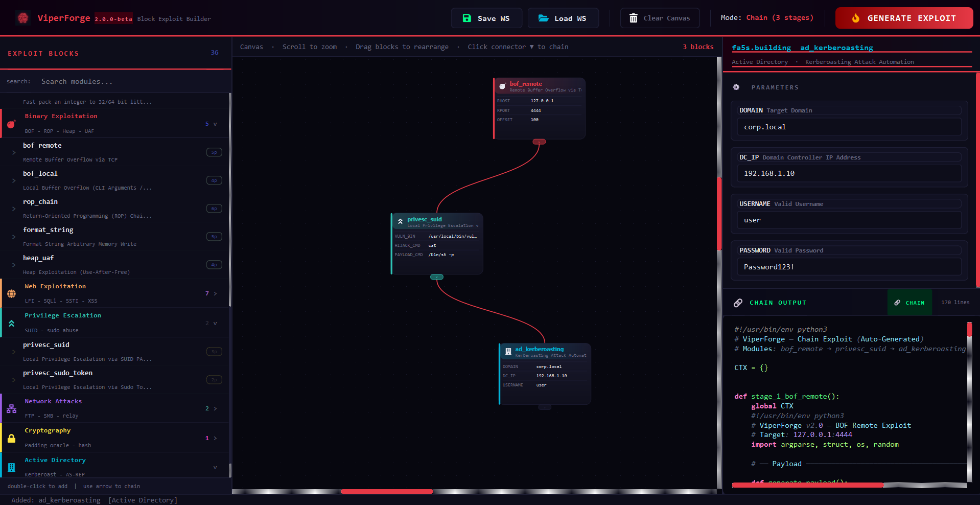The width and height of the screenshot is (980, 505).
Task: Click the USERNAME field
Action: [849, 220]
